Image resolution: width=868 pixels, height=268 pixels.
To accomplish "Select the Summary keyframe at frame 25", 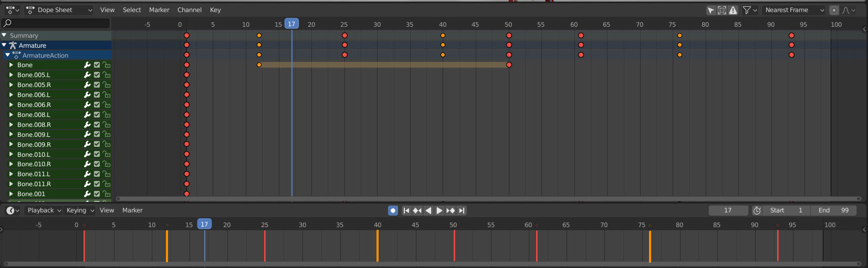I will pyautogui.click(x=344, y=35).
